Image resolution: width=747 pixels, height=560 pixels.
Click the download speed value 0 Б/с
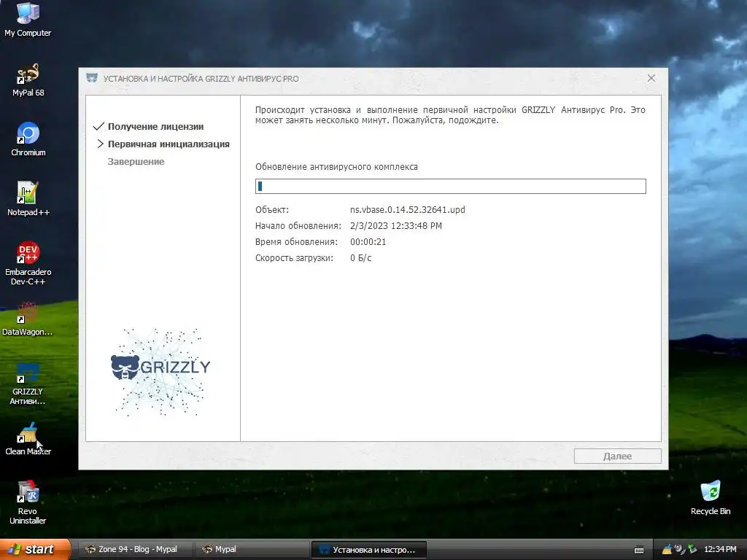pos(360,258)
